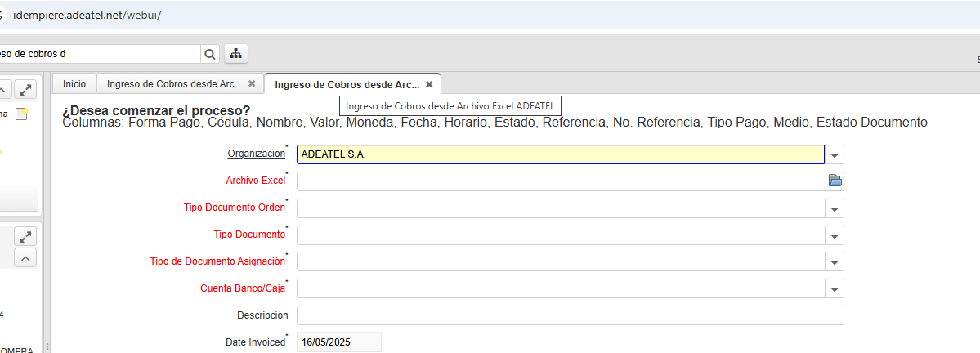Maximize the top sidebar panel

(26, 89)
